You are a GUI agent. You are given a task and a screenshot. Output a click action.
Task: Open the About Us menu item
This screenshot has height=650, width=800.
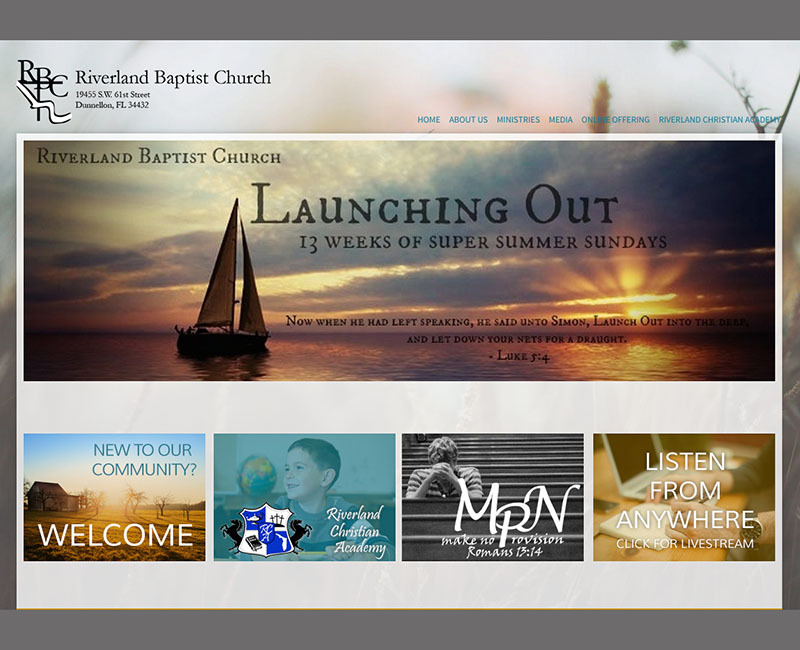coord(468,119)
